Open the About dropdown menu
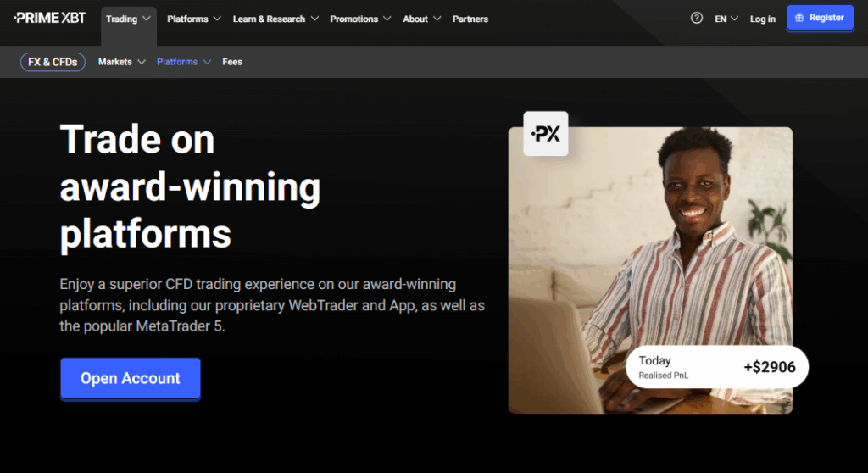868x473 pixels. click(422, 19)
